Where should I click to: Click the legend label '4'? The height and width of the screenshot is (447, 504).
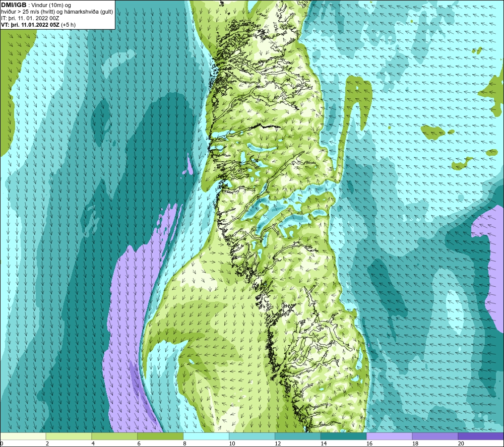(93, 443)
